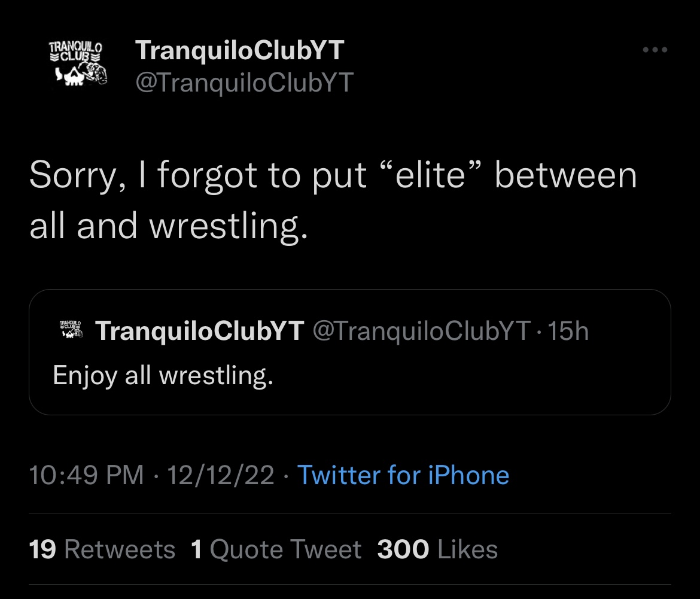Screen dimensions: 700x599
Task: Click the 15h timestamp on quoted tweet
Action: pyautogui.click(x=568, y=330)
